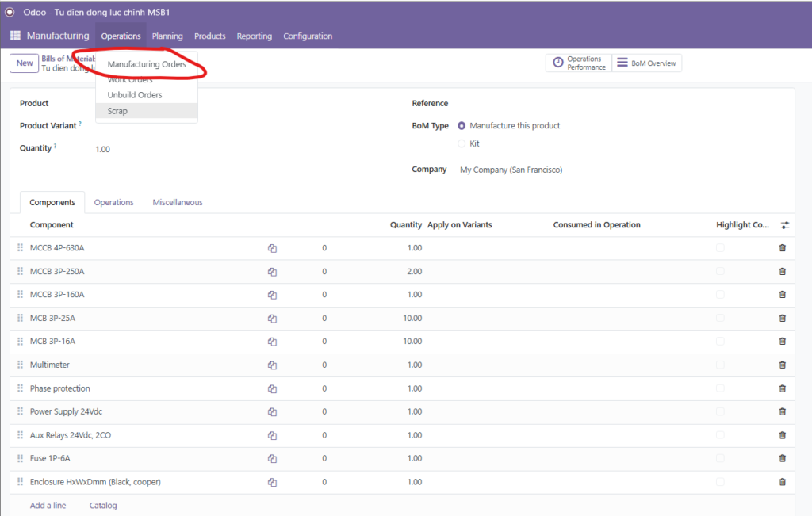
Task: Delete the Phase protection component
Action: (x=782, y=388)
